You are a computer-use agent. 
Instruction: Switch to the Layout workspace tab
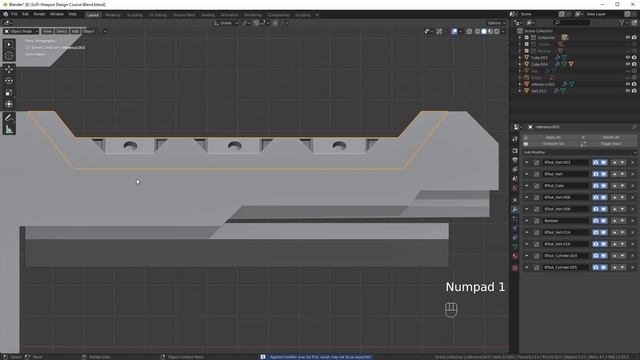(93, 15)
